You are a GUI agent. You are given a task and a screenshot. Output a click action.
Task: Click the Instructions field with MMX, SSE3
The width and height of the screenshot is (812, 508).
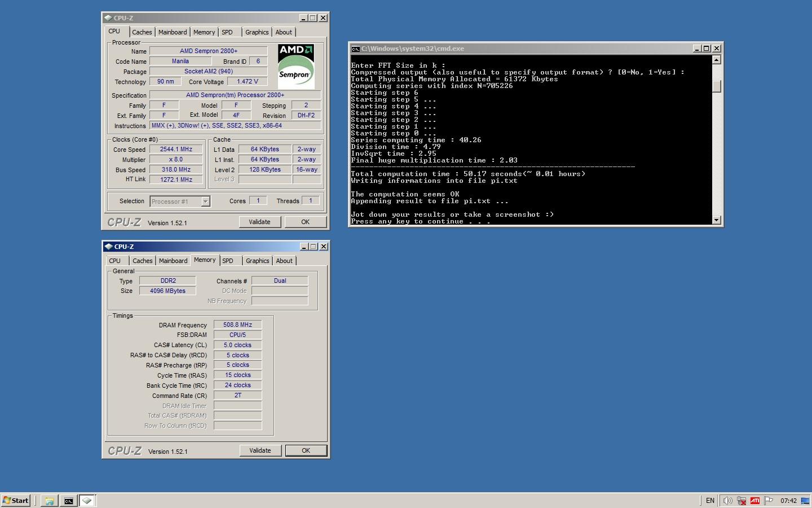point(235,125)
